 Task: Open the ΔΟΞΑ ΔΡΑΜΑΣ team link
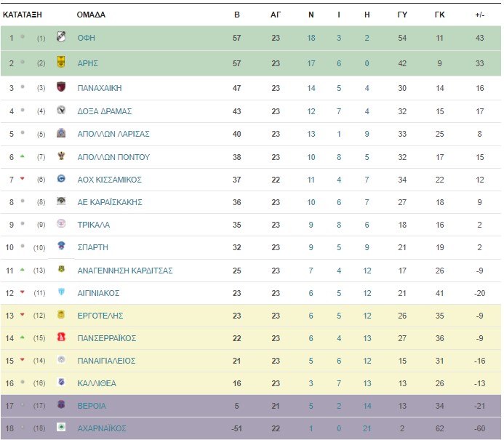105,111
